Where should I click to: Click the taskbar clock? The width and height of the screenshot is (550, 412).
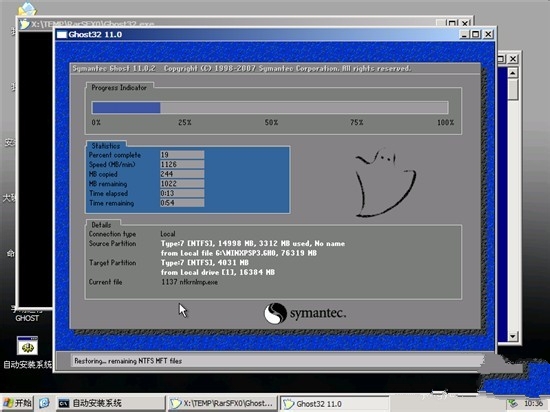[534, 404]
